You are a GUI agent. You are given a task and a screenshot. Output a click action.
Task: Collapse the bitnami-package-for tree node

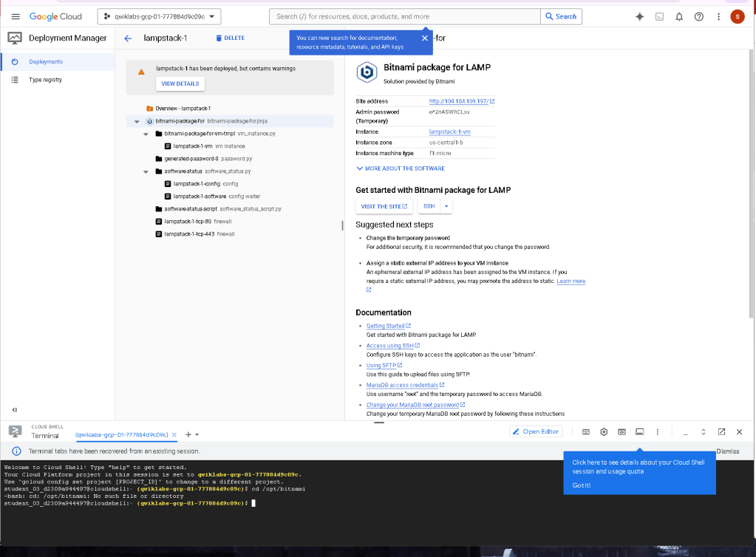pyautogui.click(x=137, y=121)
